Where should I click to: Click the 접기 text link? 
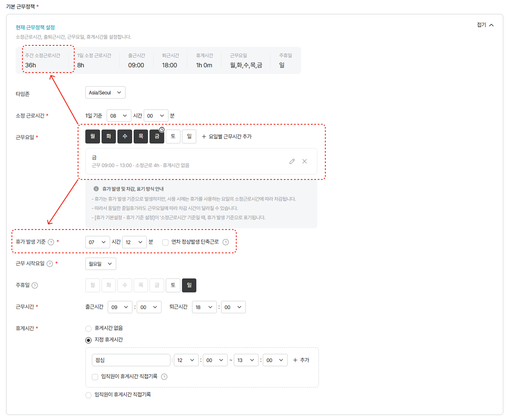pyautogui.click(x=481, y=25)
